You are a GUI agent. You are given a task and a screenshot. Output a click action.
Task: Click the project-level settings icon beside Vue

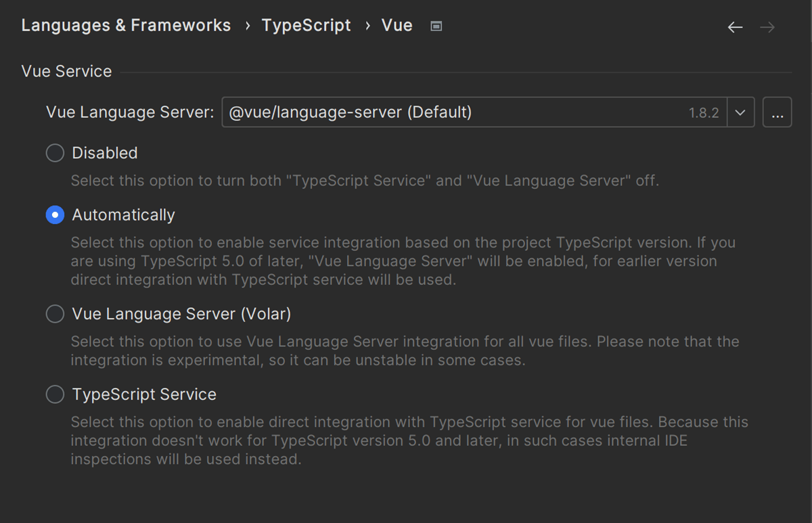pos(436,26)
